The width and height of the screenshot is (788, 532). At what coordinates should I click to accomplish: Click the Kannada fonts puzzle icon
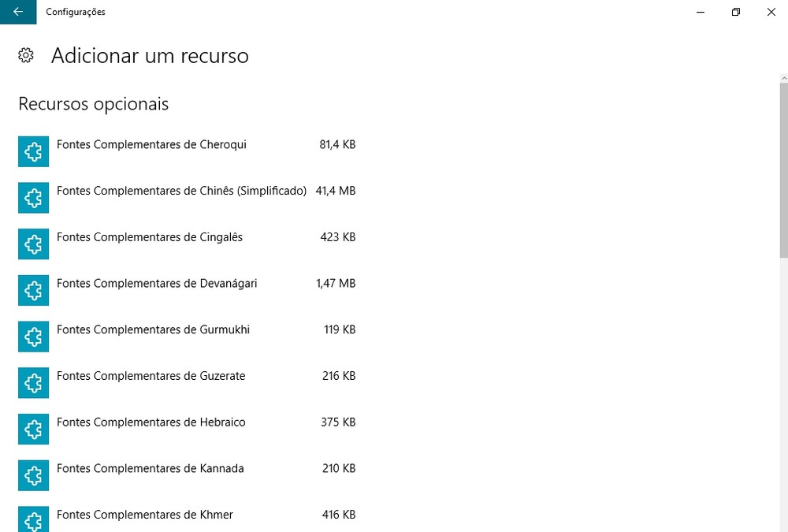coord(33,475)
